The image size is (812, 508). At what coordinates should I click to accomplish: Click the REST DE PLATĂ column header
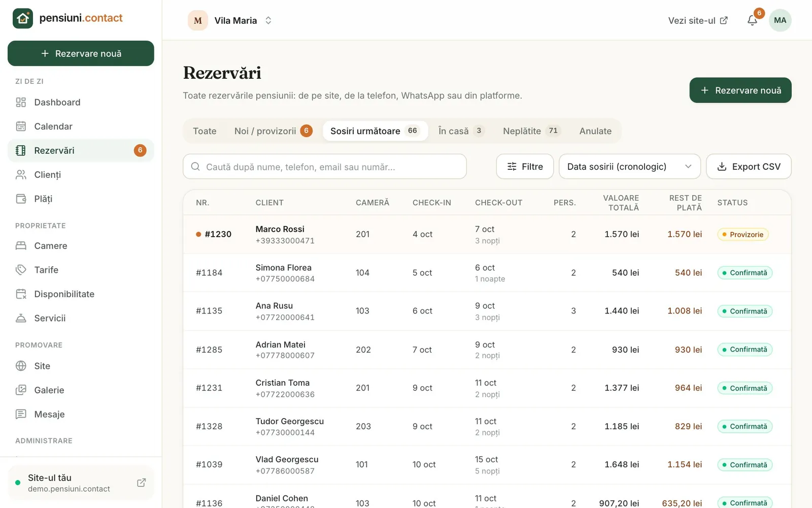(x=685, y=203)
